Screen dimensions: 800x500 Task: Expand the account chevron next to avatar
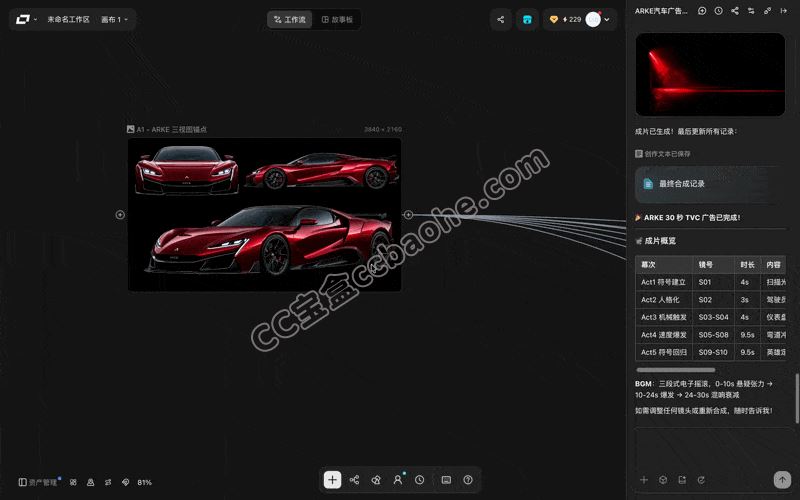click(x=607, y=20)
